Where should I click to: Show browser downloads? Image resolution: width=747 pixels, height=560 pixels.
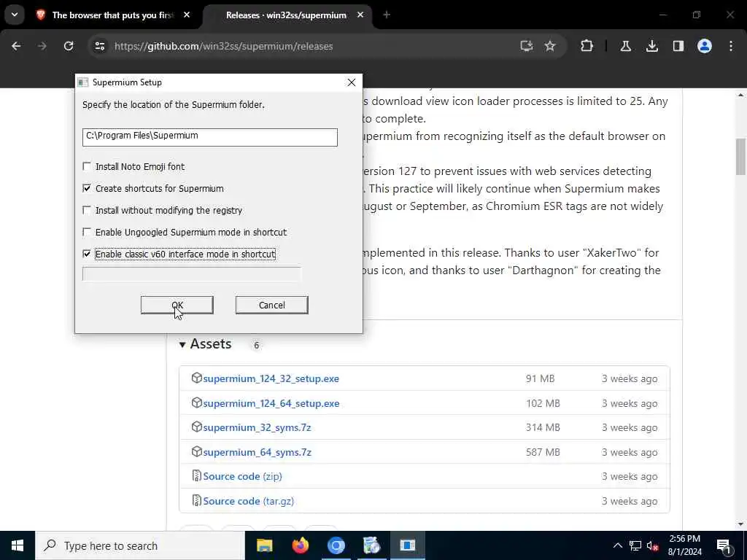(651, 46)
